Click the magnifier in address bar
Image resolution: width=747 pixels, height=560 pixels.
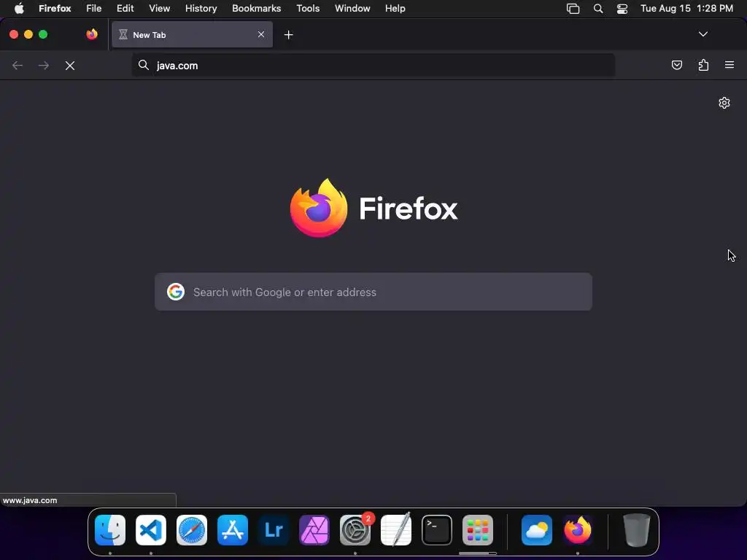pos(144,65)
